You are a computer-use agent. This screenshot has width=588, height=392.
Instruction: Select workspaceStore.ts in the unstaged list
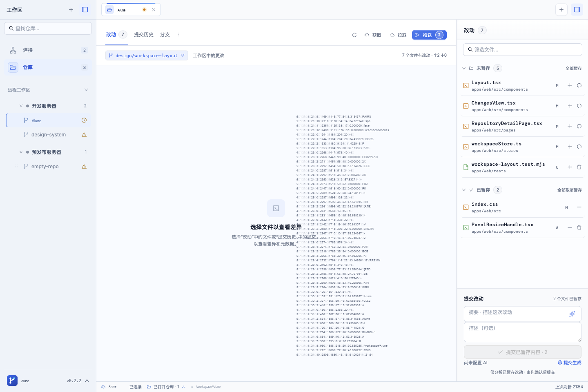coord(523,147)
